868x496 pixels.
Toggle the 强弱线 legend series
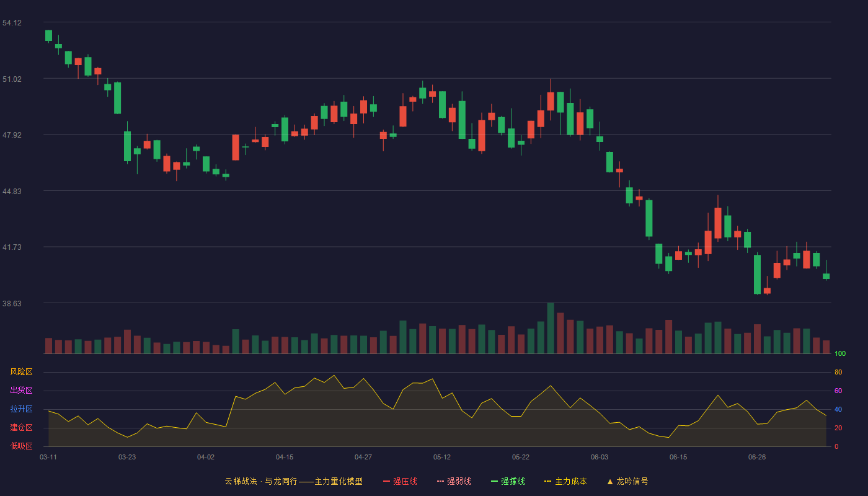click(454, 481)
